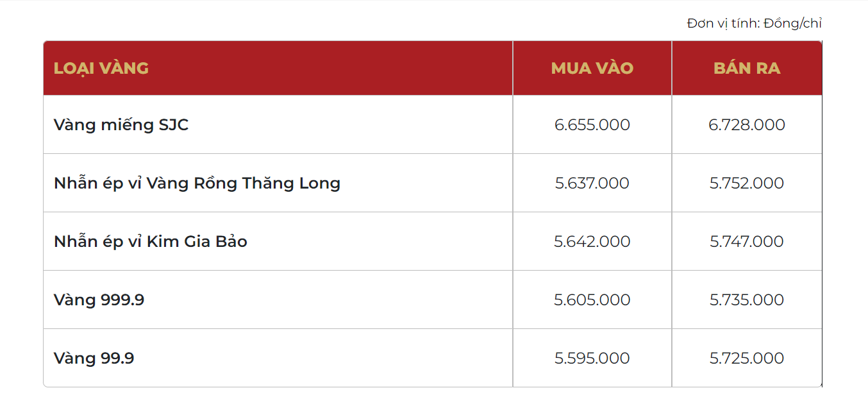Click Vàng 999.9 sell price 5.735.000
Image resolution: width=868 pixels, height=397 pixels.
[x=747, y=300]
